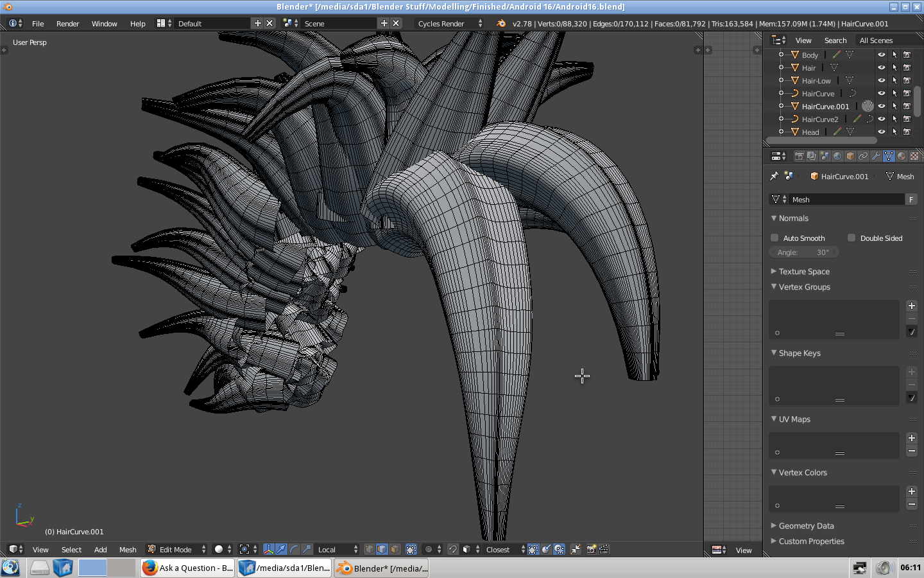The height and width of the screenshot is (578, 924).
Task: Toggle limit selection to visible button
Action: (x=411, y=549)
